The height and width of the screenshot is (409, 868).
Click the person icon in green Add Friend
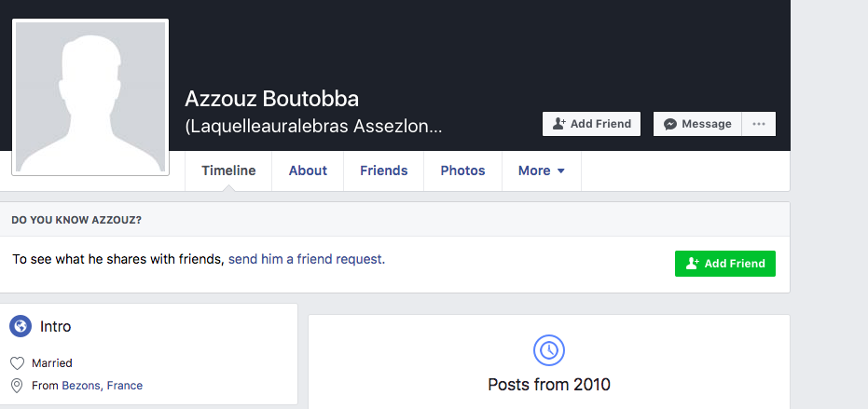[x=693, y=264]
